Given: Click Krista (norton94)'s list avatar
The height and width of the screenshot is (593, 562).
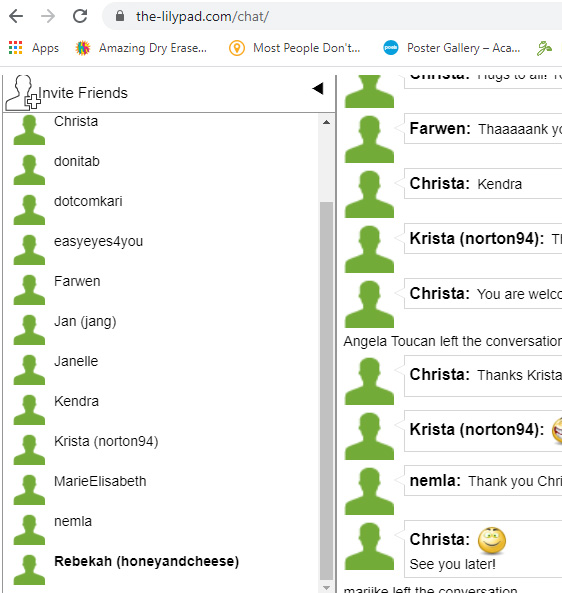Looking at the screenshot, I should pos(29,450).
